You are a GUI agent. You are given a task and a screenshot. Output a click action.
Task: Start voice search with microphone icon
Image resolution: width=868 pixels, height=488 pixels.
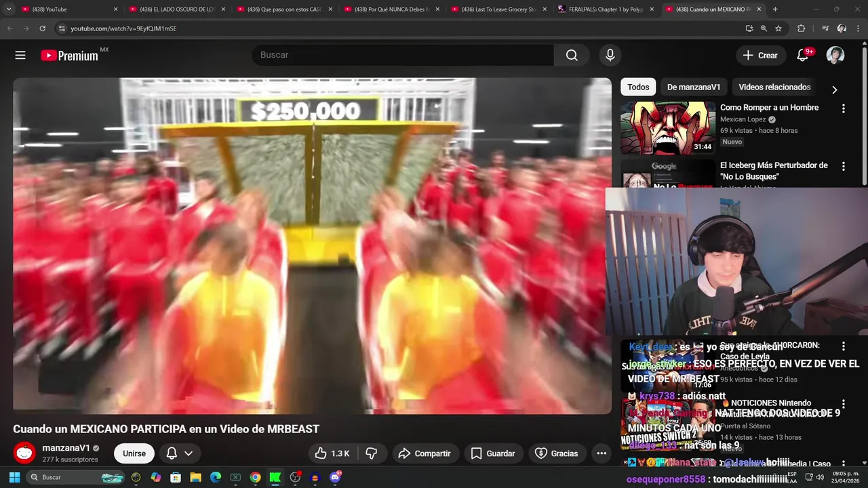point(610,55)
